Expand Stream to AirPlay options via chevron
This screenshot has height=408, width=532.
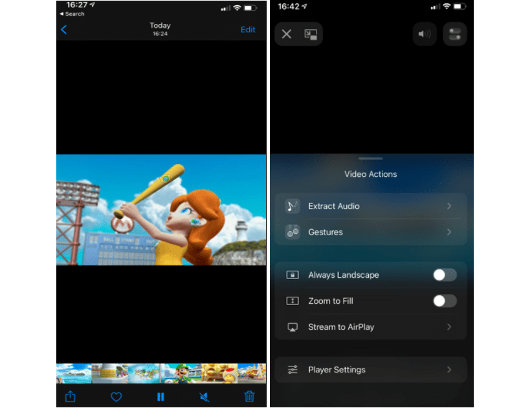(x=450, y=327)
